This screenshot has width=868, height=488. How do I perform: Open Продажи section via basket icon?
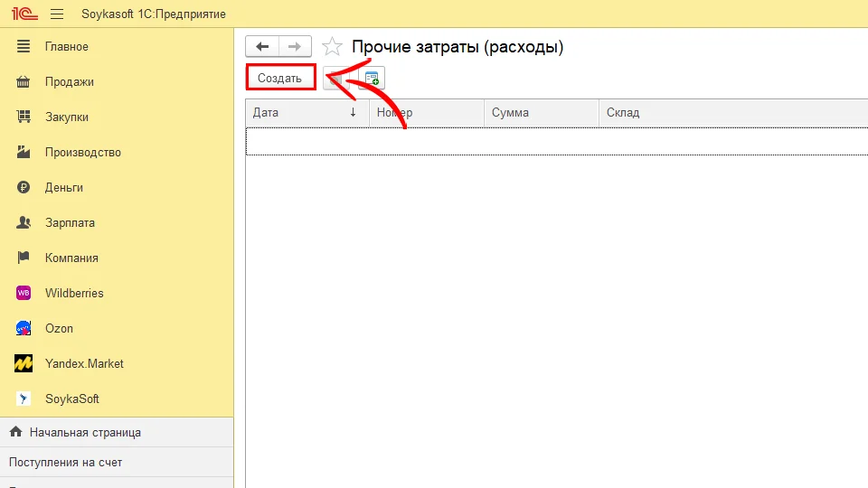click(x=25, y=82)
